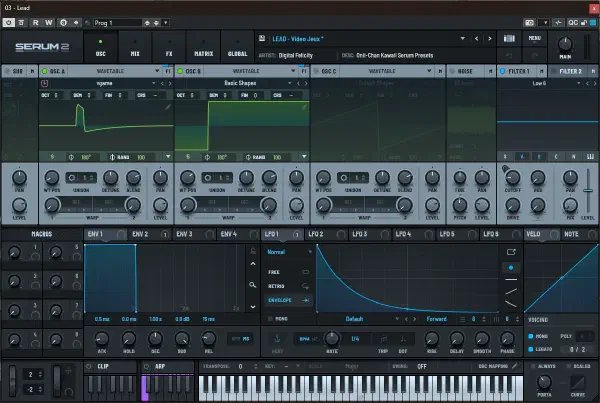This screenshot has width=600, height=403.
Task: Open the Low 6 filter type dropdown
Action: 578,83
